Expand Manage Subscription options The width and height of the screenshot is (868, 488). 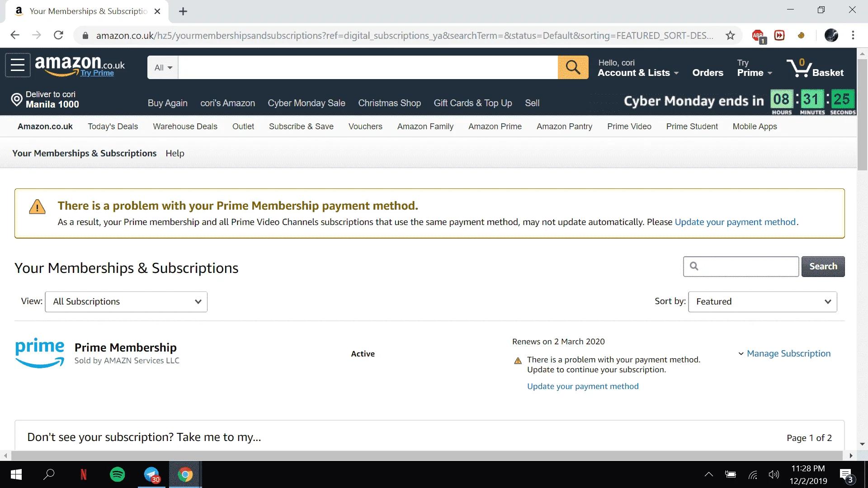784,353
